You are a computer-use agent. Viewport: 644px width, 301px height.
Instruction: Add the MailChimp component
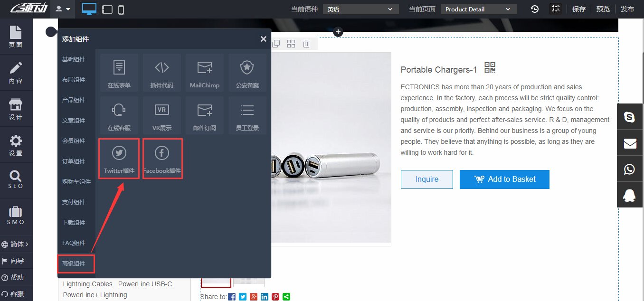pyautogui.click(x=205, y=73)
